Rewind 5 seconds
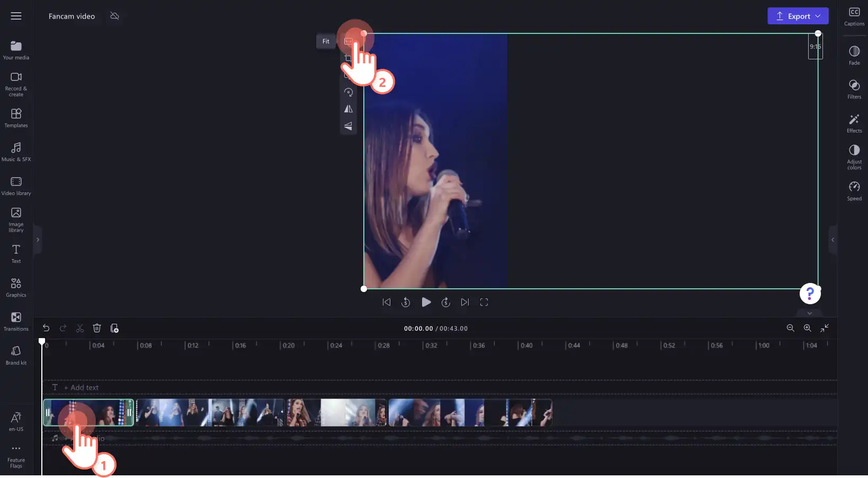The height and width of the screenshot is (478, 868). pyautogui.click(x=406, y=302)
